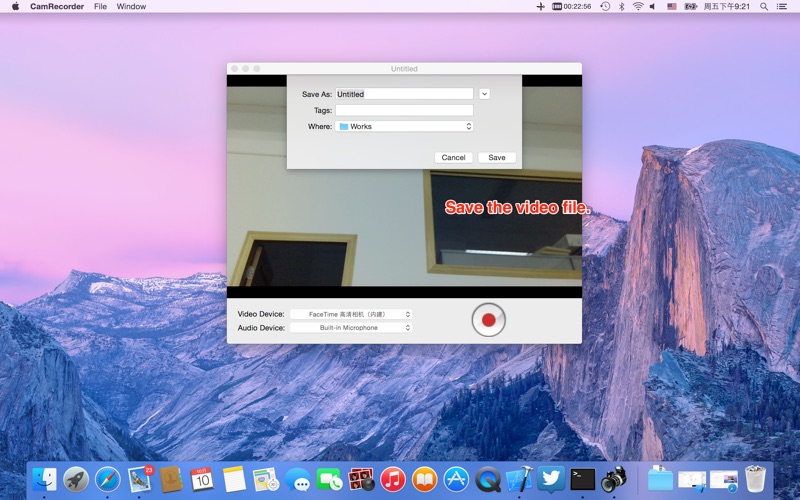The image size is (800, 500).
Task: Click the Save As filename field
Action: pos(404,94)
